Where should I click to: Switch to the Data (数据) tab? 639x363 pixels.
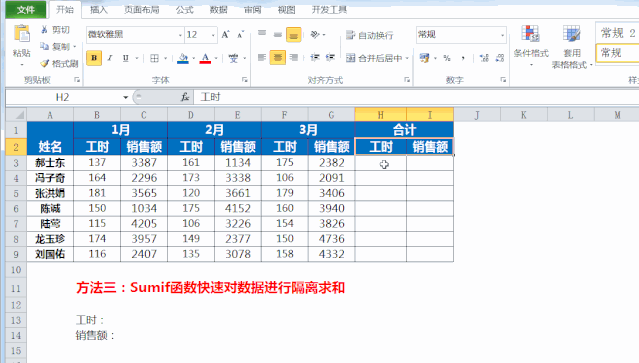point(218,9)
